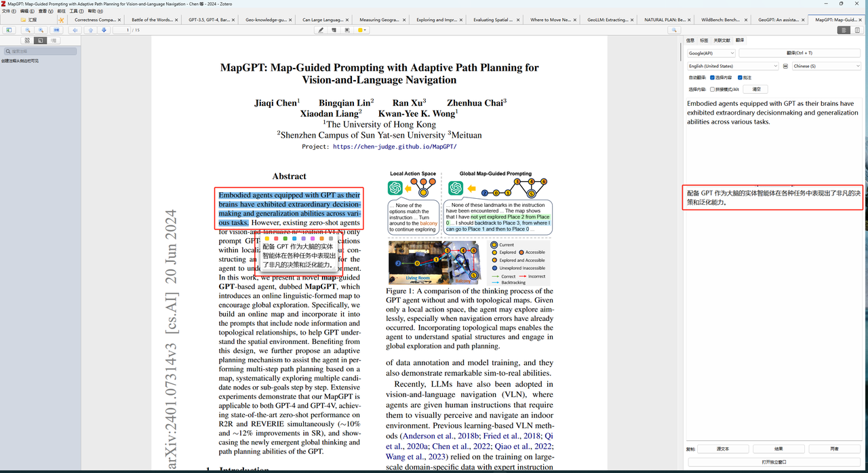868x473 pixels.
Task: Open the Google(API) translation service dropdown
Action: [711, 53]
